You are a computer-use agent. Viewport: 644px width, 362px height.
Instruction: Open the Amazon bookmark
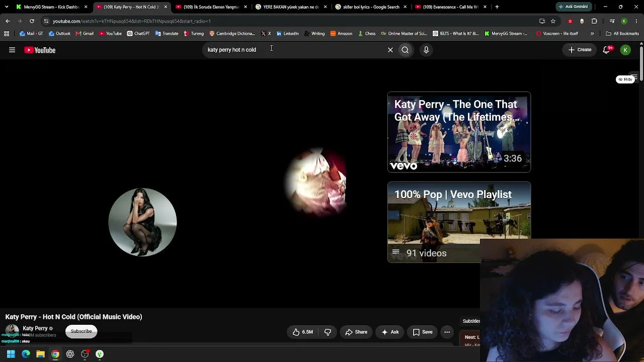pos(341,34)
